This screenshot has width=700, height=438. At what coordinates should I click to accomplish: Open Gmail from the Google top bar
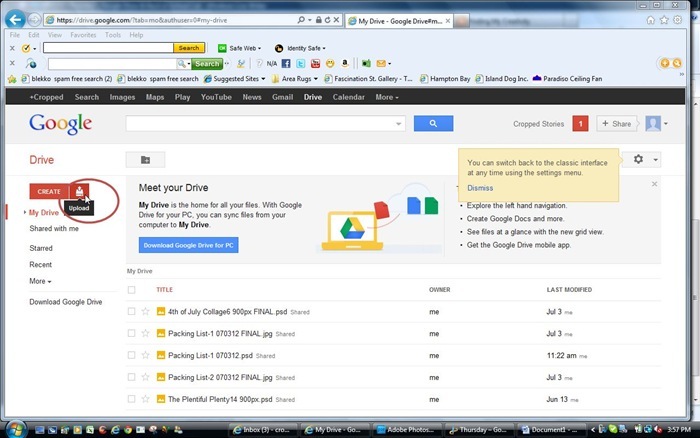(282, 97)
